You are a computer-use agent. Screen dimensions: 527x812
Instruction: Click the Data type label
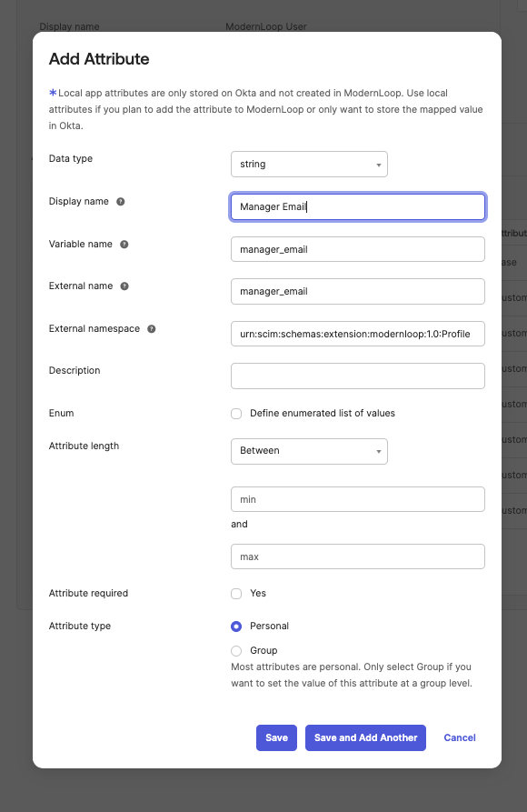pos(71,158)
